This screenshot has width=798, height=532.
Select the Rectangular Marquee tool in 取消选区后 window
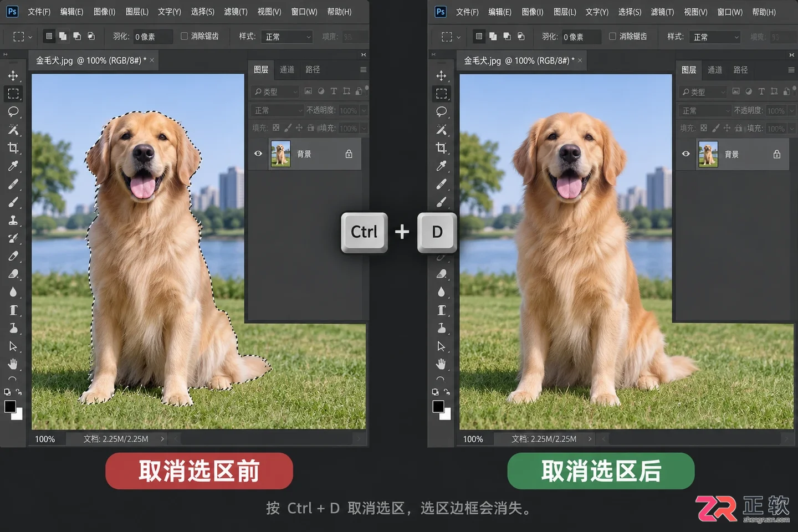441,94
